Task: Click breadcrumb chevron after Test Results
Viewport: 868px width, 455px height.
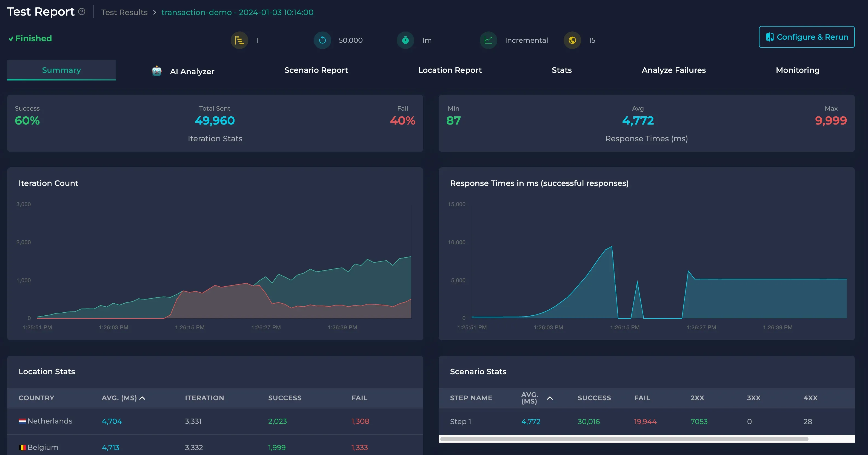Action: [155, 13]
